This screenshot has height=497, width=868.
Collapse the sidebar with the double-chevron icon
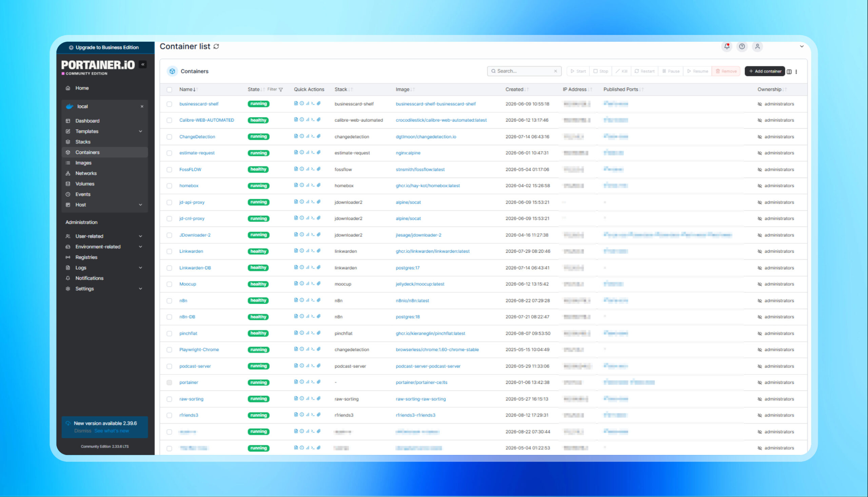point(143,64)
